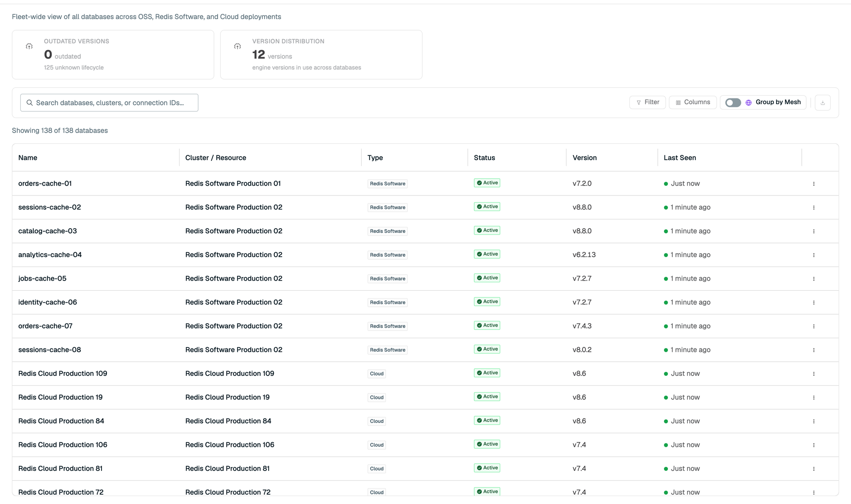Open Redis Cloud Production 109 database name
Image resolution: width=851 pixels, height=504 pixels.
tap(62, 374)
